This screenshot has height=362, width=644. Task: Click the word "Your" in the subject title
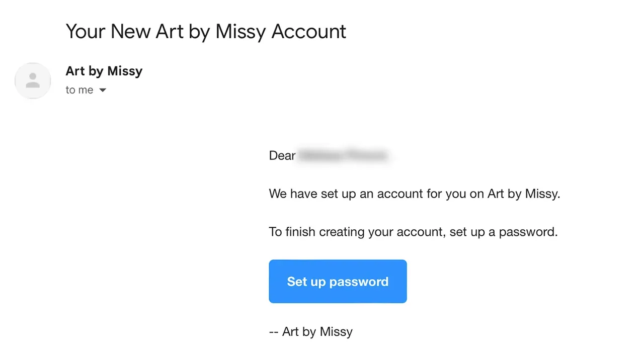point(85,31)
